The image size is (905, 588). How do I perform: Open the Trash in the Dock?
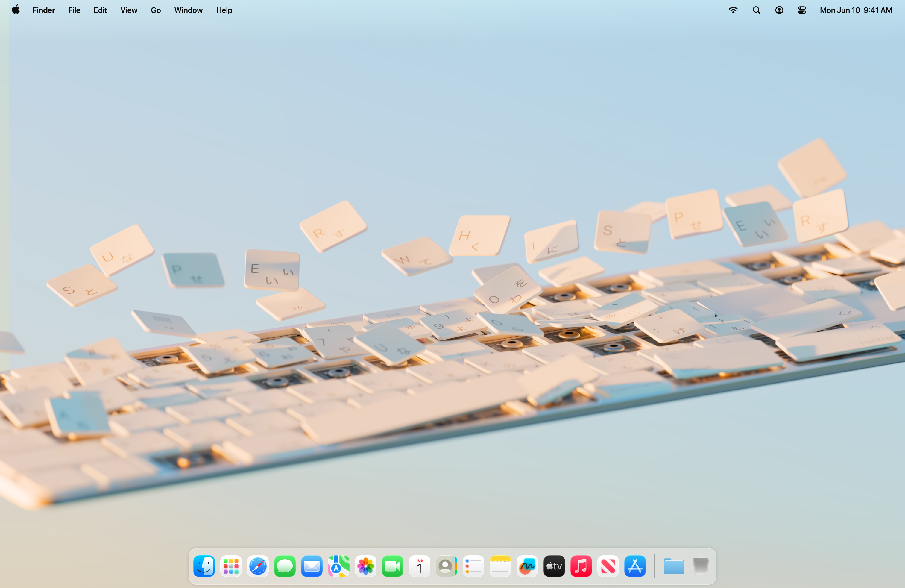point(700,566)
